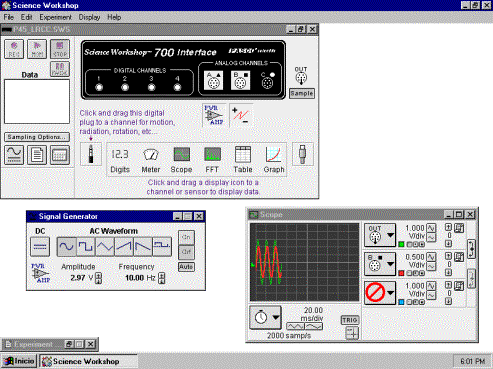Click the STOP recording button
The width and height of the screenshot is (493, 369).
tap(60, 49)
